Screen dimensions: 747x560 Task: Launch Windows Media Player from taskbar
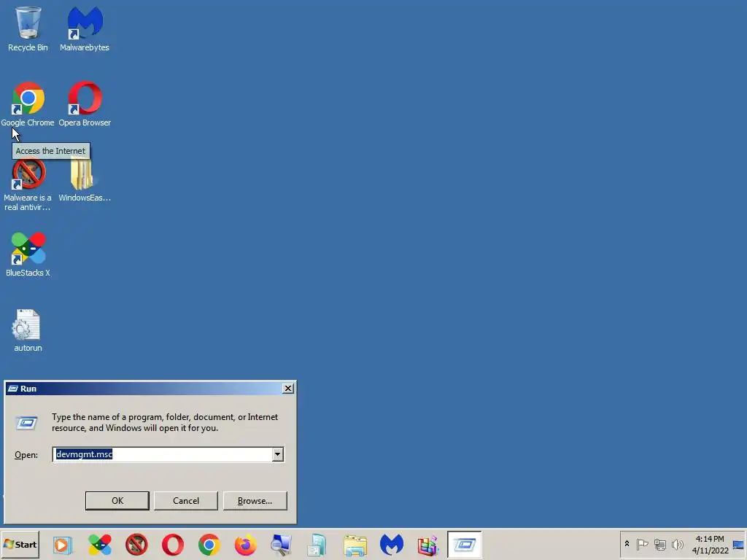tap(63, 545)
